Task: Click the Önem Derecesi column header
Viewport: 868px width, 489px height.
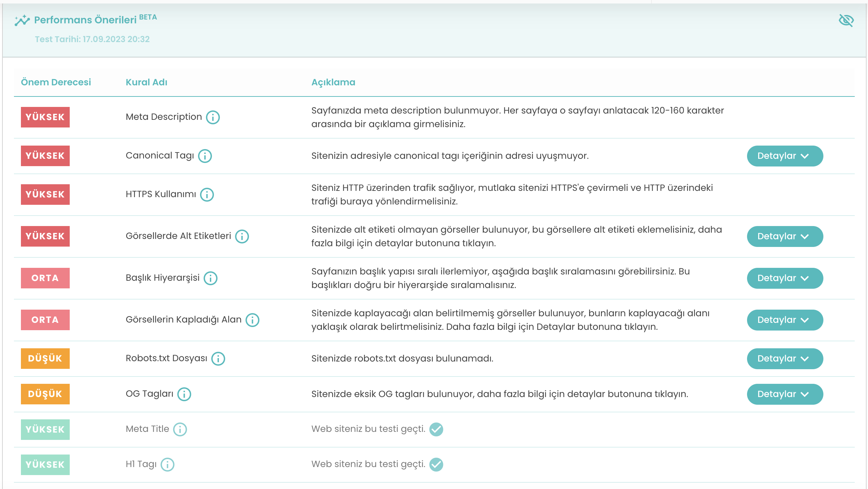Action: point(56,82)
